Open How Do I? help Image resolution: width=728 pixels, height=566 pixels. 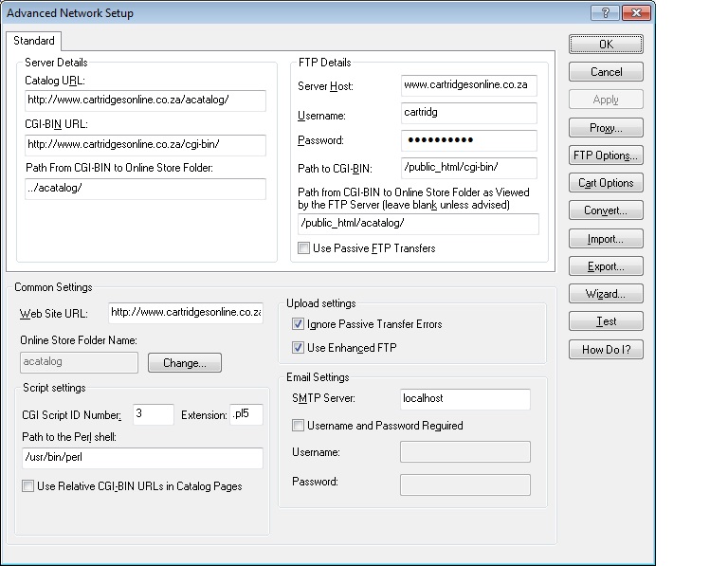[606, 350]
